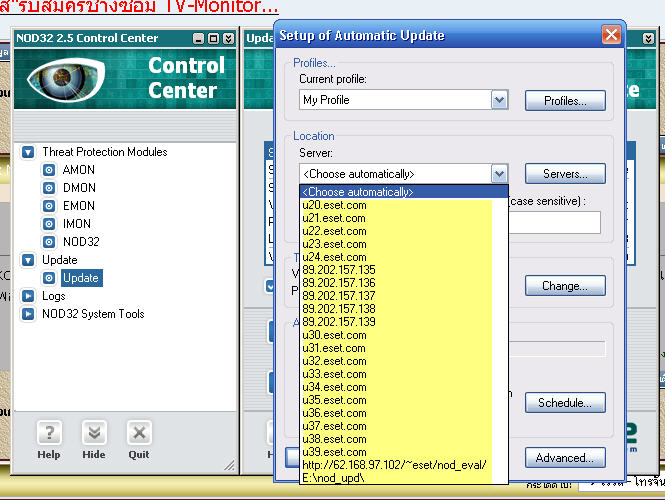Toggle the Server dropdown arrow
Image resolution: width=665 pixels, height=500 pixels.
(x=500, y=173)
